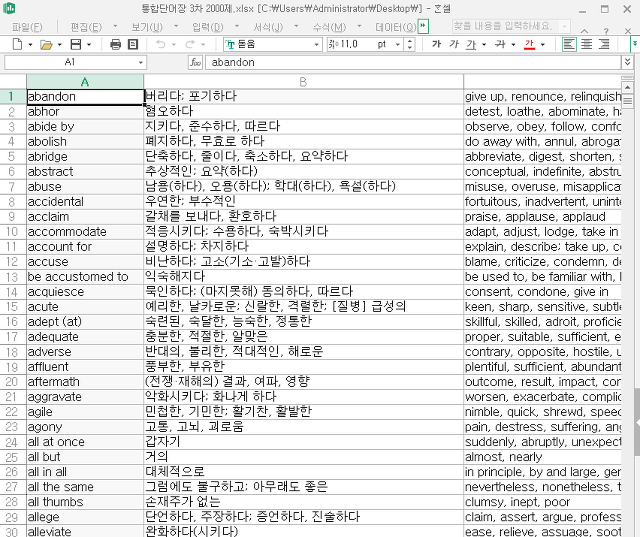The width and height of the screenshot is (640, 537).
Task: Click the Save icon in toolbar
Action: pyautogui.click(x=76, y=45)
